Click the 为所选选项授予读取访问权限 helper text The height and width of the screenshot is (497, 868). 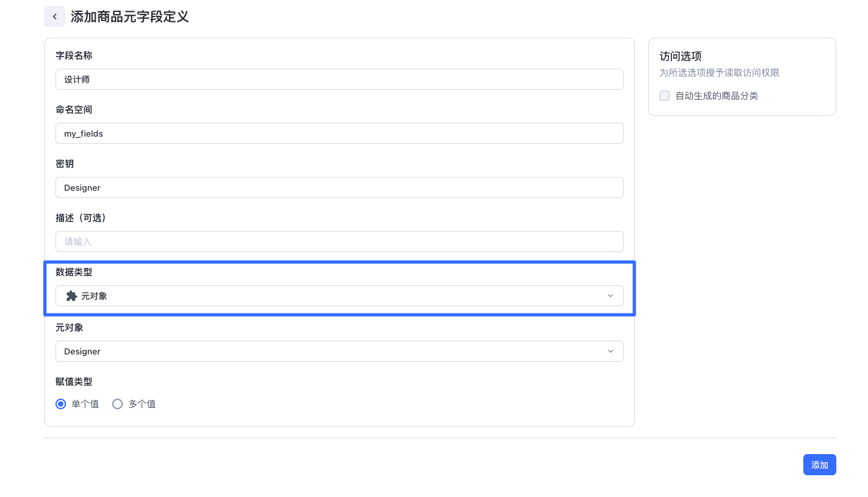point(719,73)
